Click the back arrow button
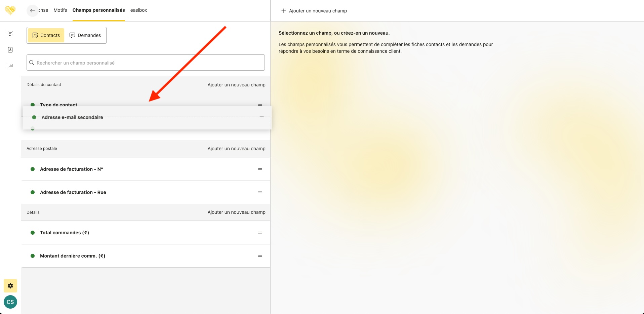The height and width of the screenshot is (314, 644). point(32,11)
